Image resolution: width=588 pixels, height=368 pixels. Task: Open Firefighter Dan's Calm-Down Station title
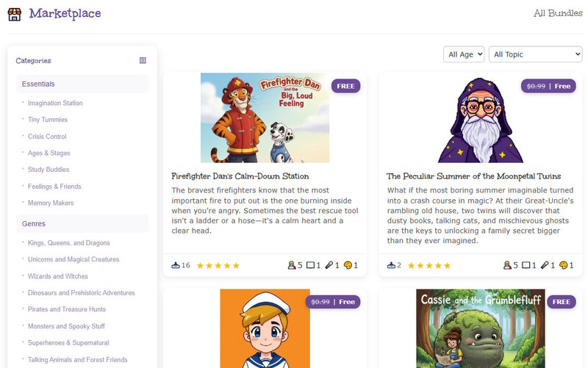240,176
